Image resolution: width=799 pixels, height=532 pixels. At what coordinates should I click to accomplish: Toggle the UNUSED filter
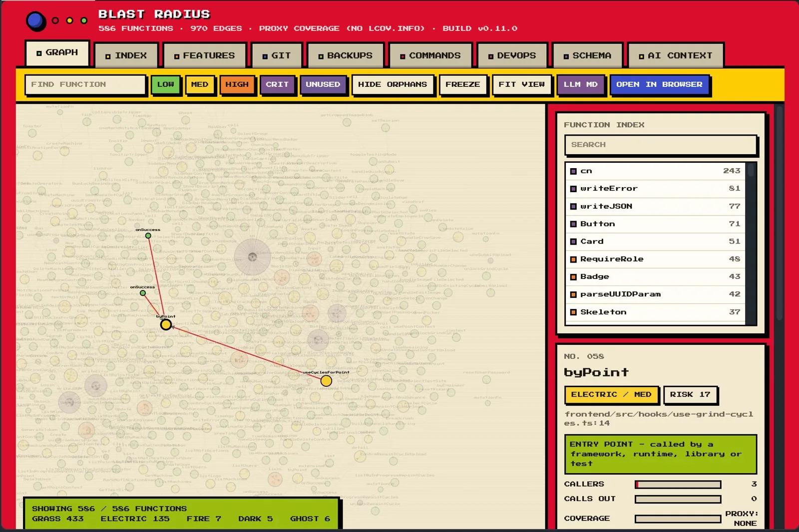323,84
